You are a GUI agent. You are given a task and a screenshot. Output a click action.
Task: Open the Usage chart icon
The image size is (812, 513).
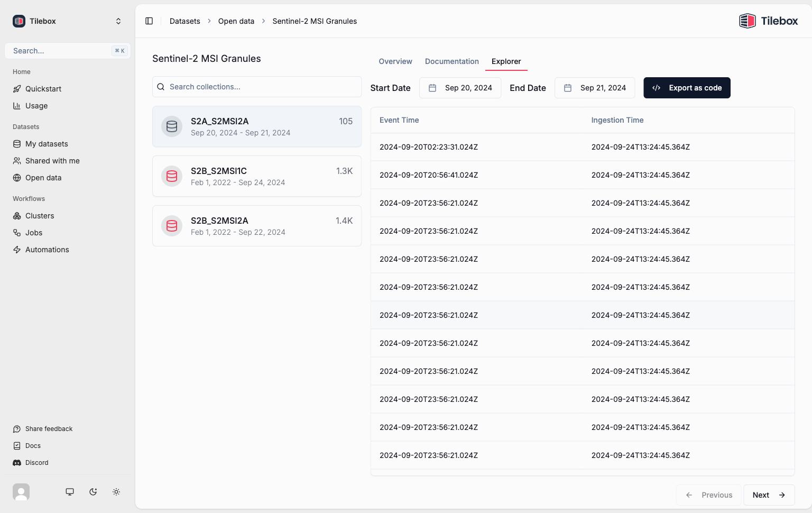tap(17, 106)
